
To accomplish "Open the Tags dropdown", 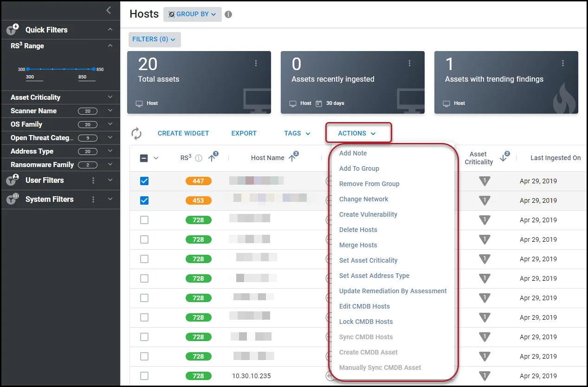I will coord(297,133).
